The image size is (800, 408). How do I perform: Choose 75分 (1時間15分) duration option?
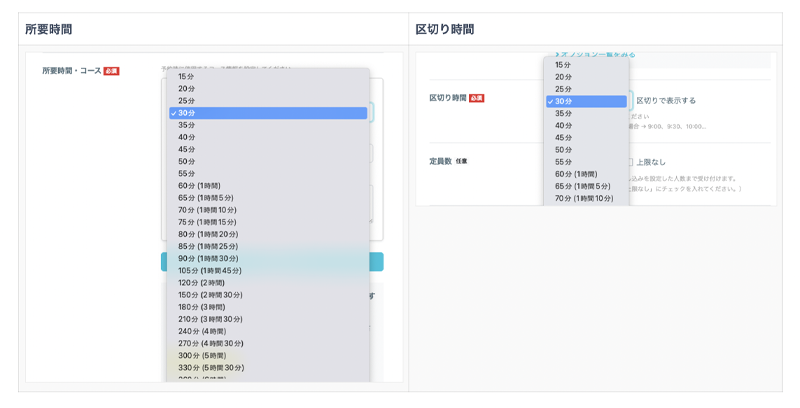208,222
